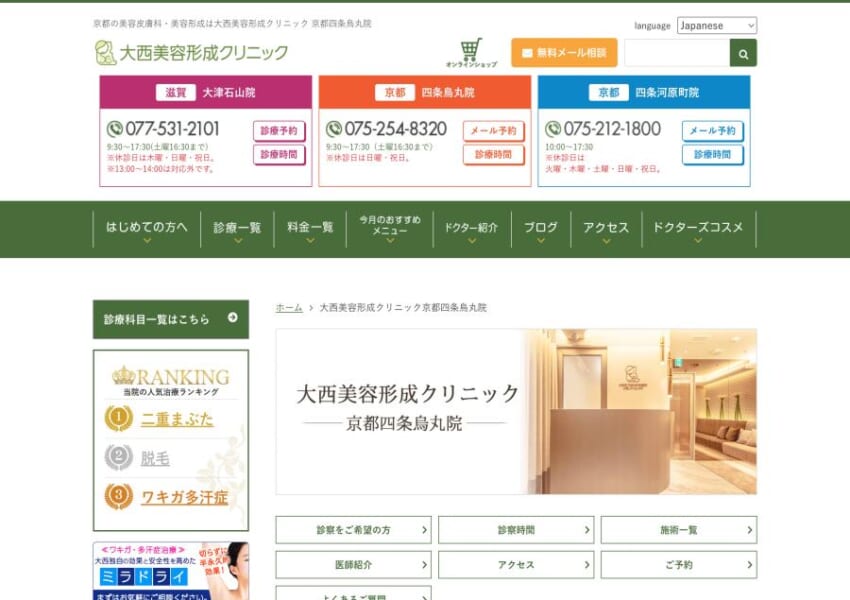The image size is (850, 600).
Task: Click 診療時間 for 大津石山院
Action: click(279, 154)
